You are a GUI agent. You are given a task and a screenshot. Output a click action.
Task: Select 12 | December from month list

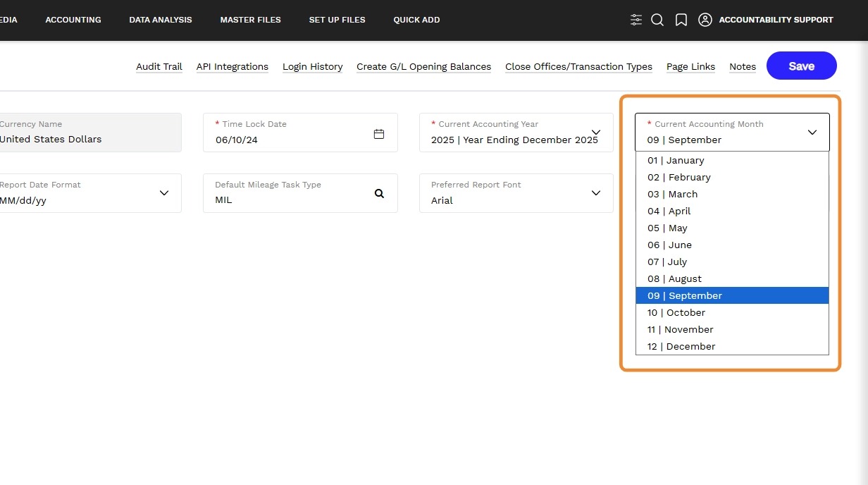(x=732, y=346)
